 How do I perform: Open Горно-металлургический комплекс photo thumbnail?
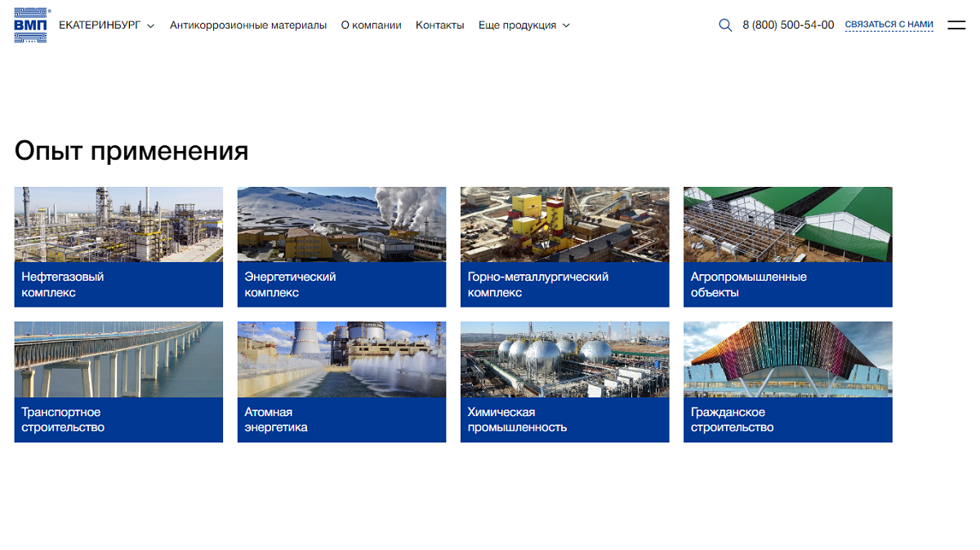click(x=564, y=224)
